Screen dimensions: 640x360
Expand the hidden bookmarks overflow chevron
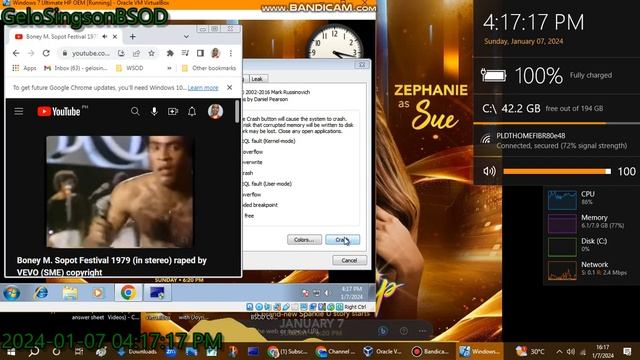click(x=169, y=68)
